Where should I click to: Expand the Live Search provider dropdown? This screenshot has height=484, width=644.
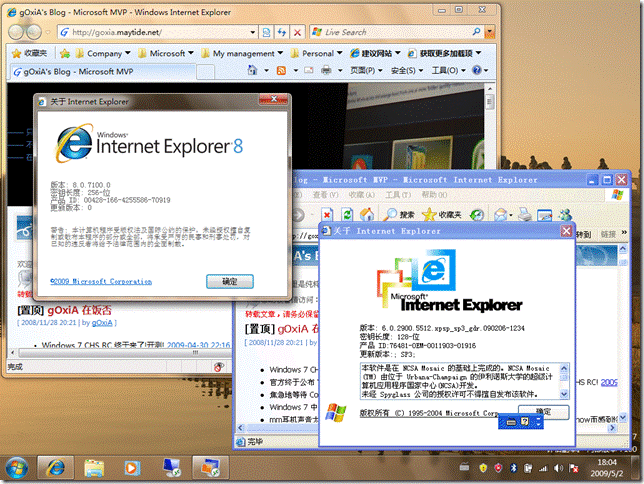[x=489, y=32]
